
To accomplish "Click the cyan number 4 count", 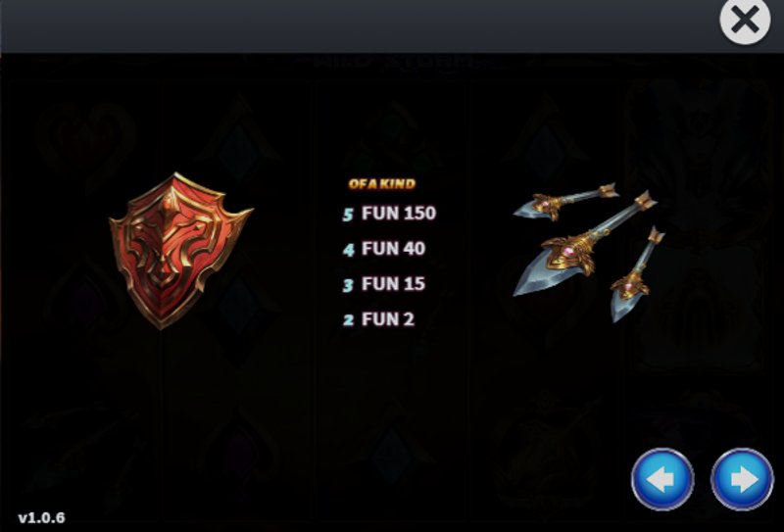I will (349, 250).
